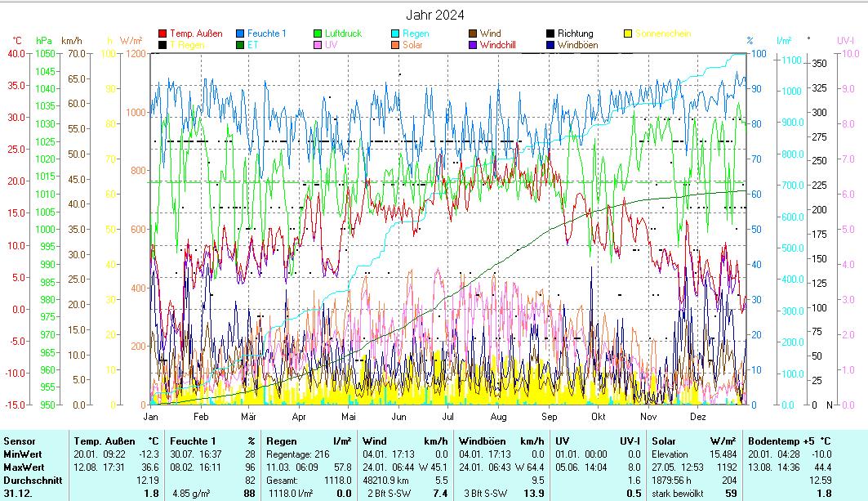The height and width of the screenshot is (501, 868).
Task: Select the Windchill legend label
Action: tap(502, 45)
